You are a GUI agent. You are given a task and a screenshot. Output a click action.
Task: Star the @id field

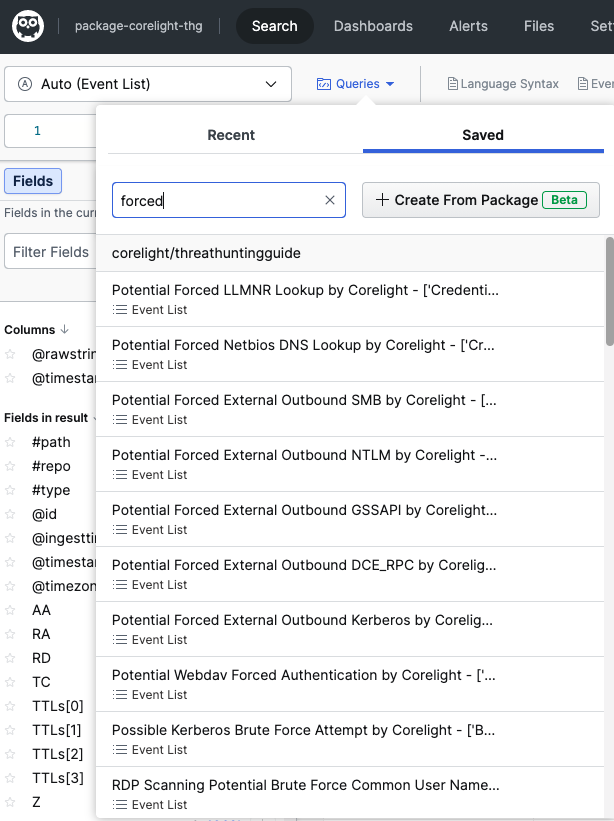(x=10, y=514)
